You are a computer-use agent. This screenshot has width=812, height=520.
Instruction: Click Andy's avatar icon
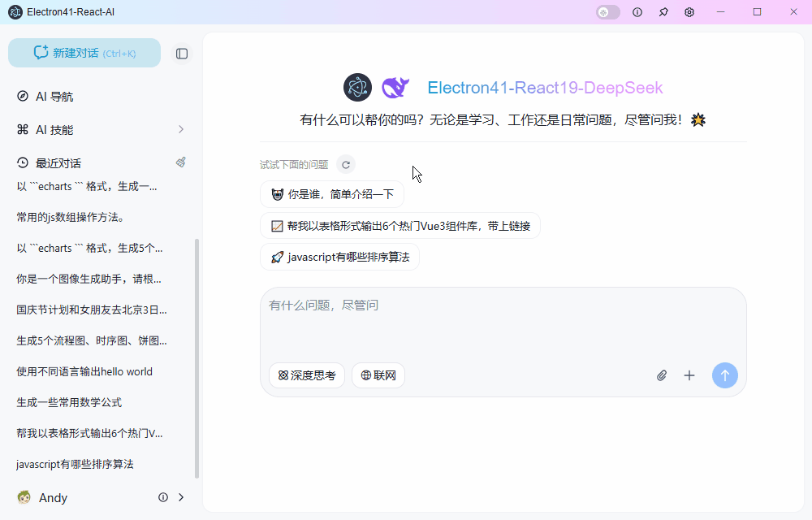(24, 497)
